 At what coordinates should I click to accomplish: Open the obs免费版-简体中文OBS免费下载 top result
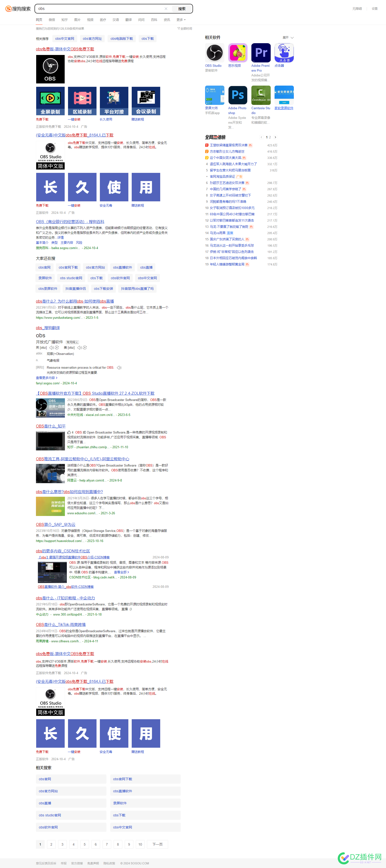[x=65, y=49]
